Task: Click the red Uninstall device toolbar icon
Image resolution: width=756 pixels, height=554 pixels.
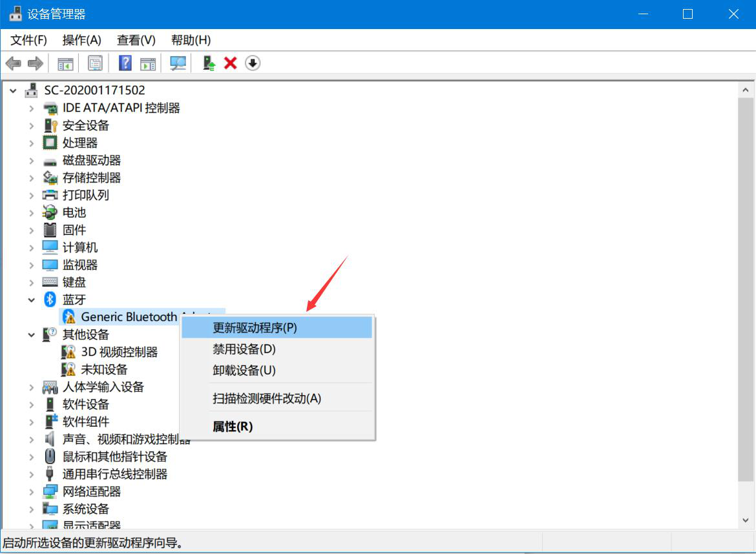Action: point(231,63)
